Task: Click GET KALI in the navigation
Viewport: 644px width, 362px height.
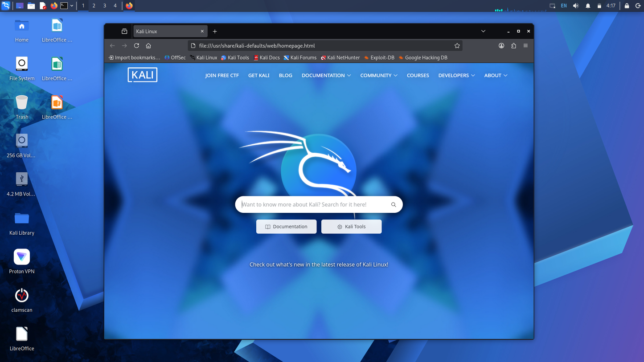Action: (x=259, y=75)
